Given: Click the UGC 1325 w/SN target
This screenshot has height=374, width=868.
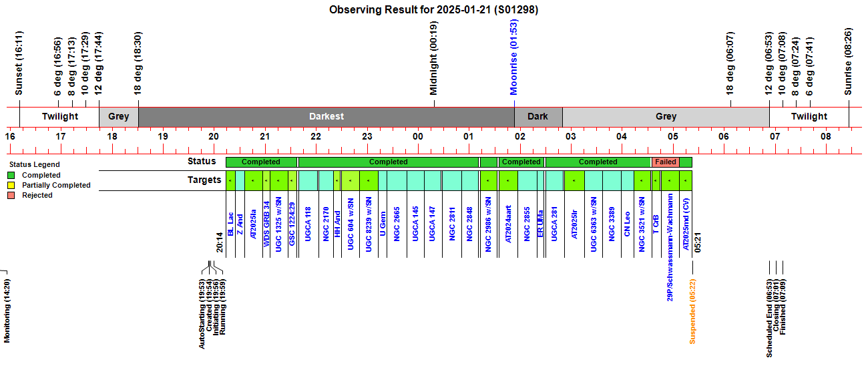Looking at the screenshot, I should pyautogui.click(x=279, y=224).
